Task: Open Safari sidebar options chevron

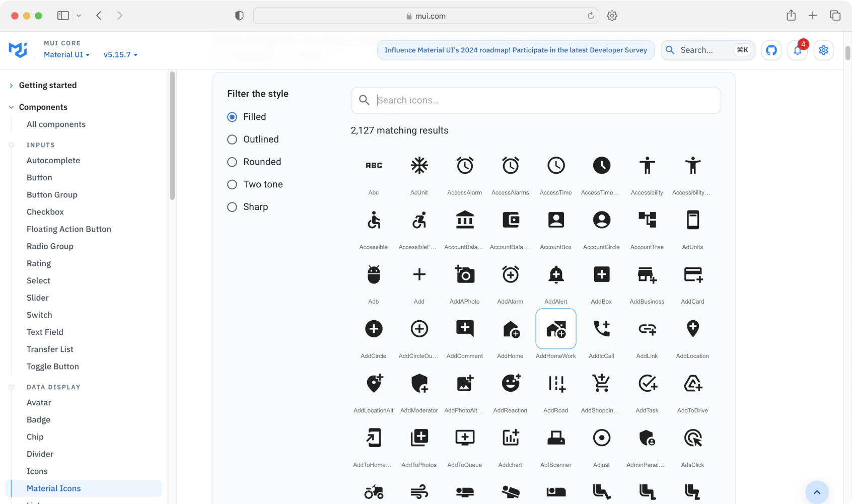Action: pos(79,16)
